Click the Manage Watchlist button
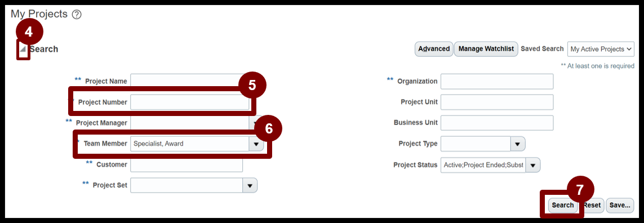Screen dimensions: 644x223 coord(486,49)
